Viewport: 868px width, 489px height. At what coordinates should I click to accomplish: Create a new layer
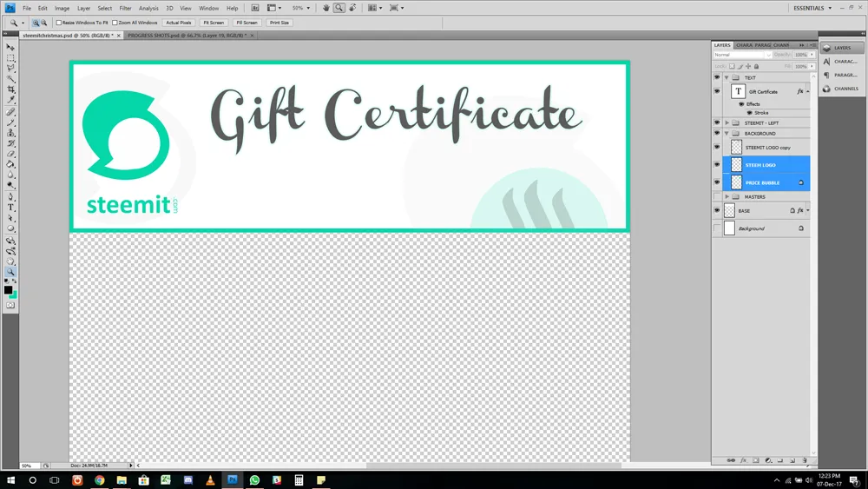point(792,460)
